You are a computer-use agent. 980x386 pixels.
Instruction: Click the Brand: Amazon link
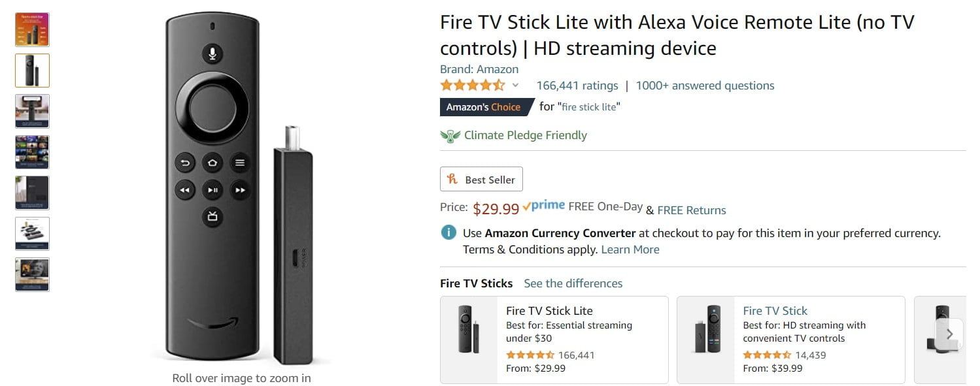coord(479,69)
